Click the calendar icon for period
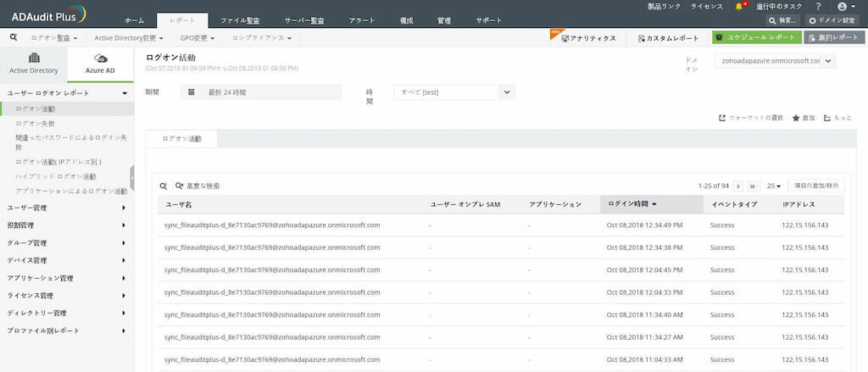The image size is (868, 372). coord(191,92)
